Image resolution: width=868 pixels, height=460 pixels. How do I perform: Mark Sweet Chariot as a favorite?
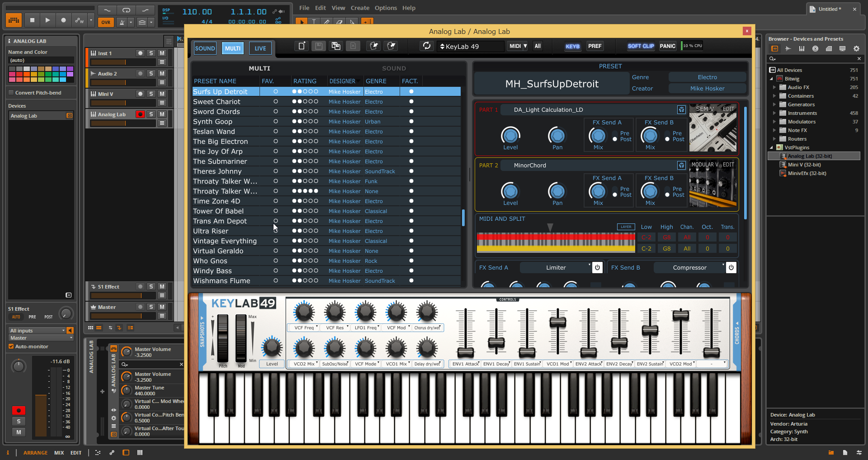[x=275, y=101]
